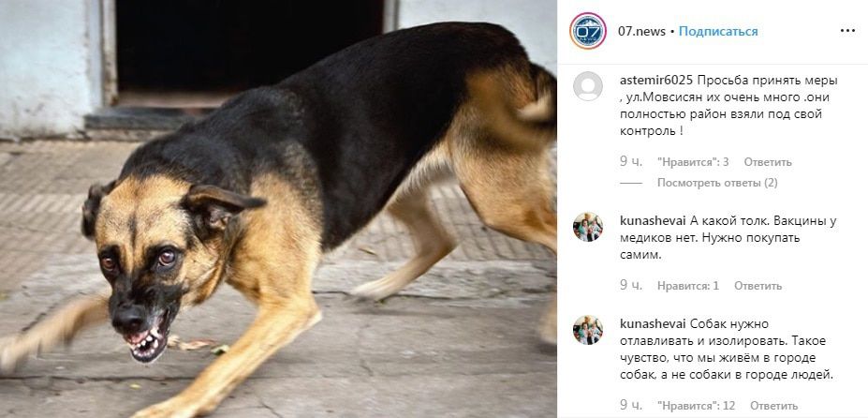Open kunashevai username on the last comment
Image resolution: width=868 pixels, height=418 pixels.
click(654, 324)
